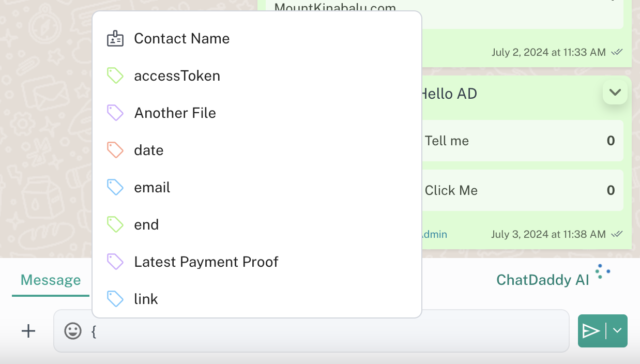Click the orange date tag icon
The width and height of the screenshot is (640, 364).
point(115,150)
